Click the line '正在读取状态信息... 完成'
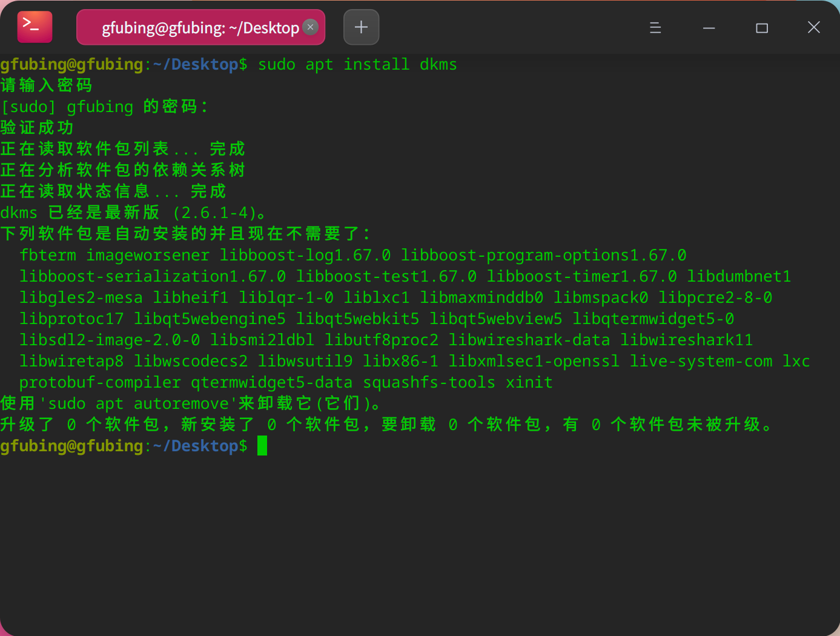Screen dimensions: 840x636 click(x=113, y=191)
